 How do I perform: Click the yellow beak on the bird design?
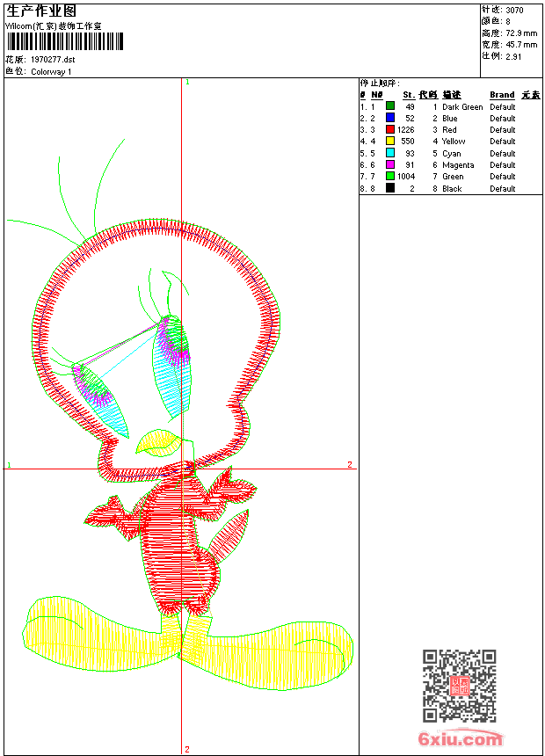pos(160,440)
